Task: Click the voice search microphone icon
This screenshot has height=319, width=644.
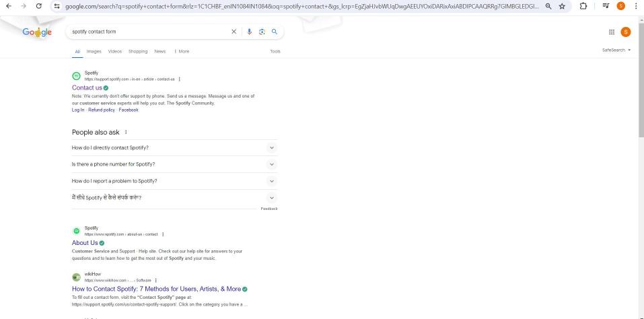Action: click(x=254, y=32)
